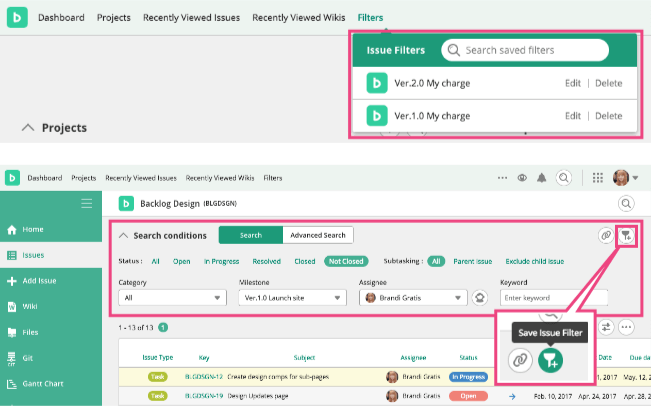Click the project icon beside Ver.2.0 My charge
This screenshot has width=651, height=406.
click(377, 83)
